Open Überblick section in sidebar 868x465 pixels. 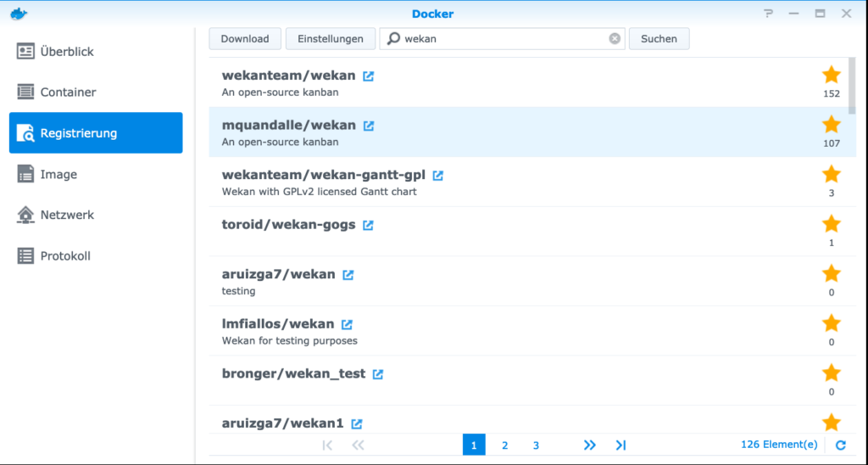pyautogui.click(x=96, y=52)
